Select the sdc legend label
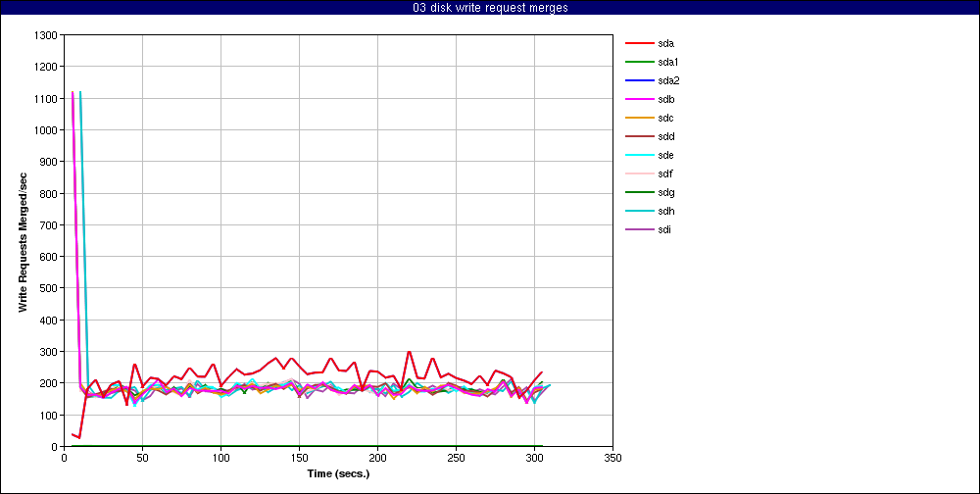Screen dimensions: 980x494 (x=666, y=119)
